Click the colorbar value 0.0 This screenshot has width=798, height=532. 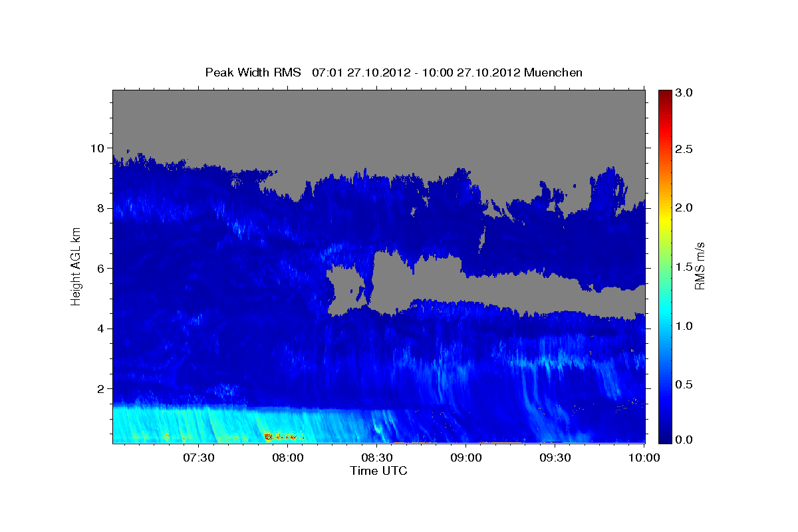click(x=685, y=440)
